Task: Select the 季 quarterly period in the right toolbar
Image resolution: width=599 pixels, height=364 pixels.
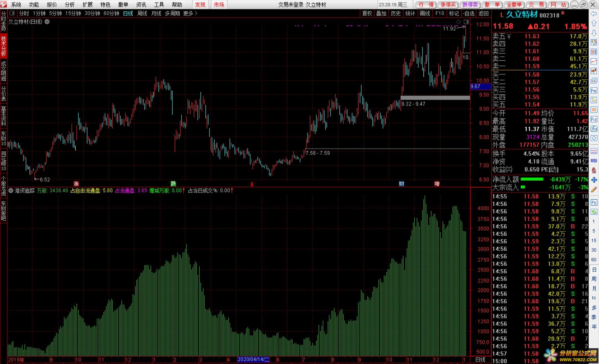Action: 594,317
